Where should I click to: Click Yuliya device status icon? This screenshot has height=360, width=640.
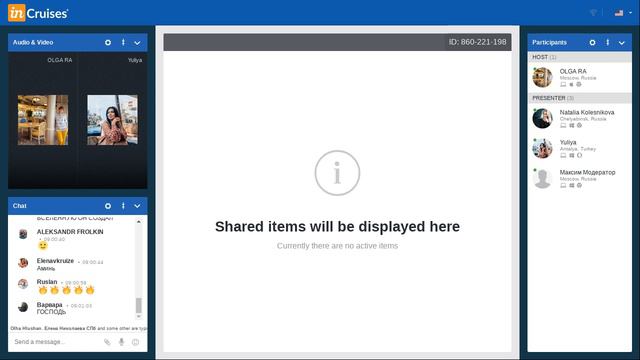coord(563,156)
